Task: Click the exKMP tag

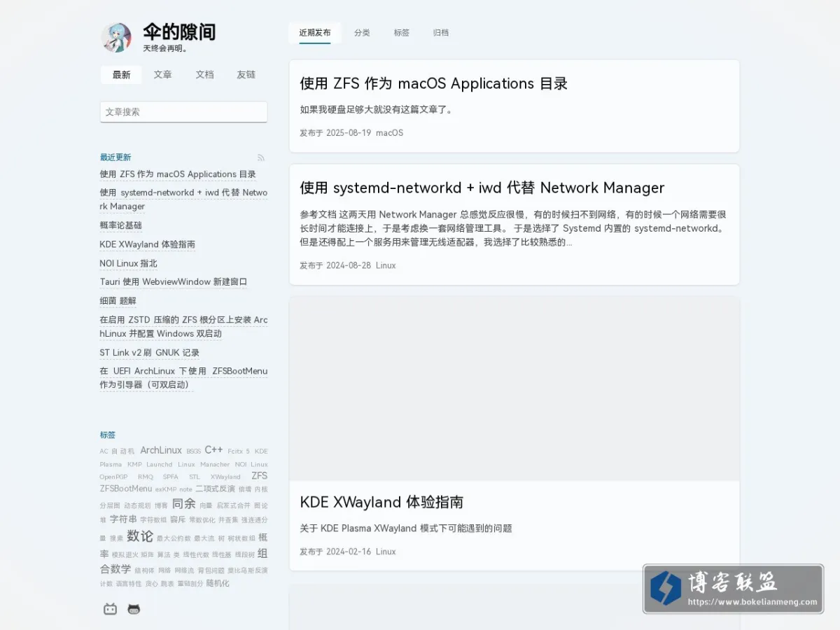Action: tap(166, 489)
